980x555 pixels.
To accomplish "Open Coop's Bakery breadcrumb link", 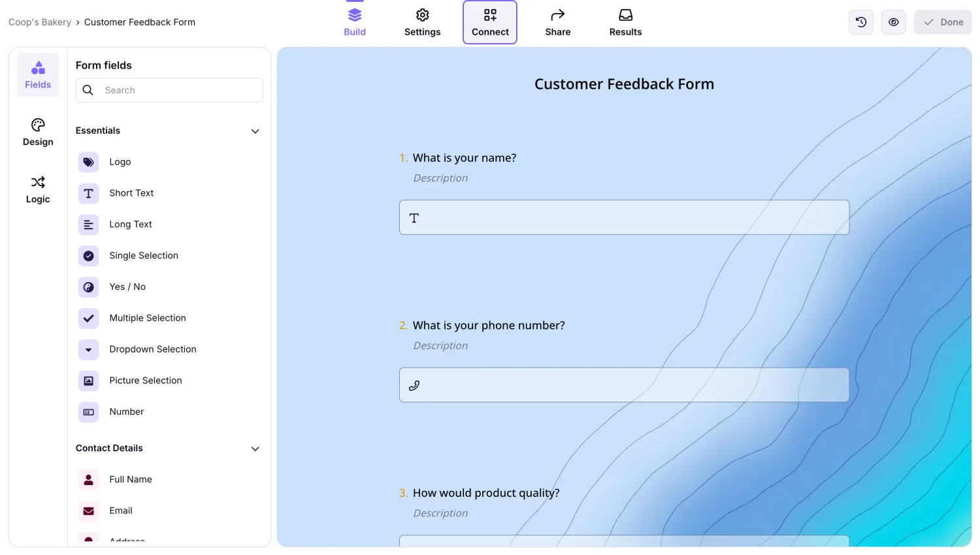I will point(39,22).
